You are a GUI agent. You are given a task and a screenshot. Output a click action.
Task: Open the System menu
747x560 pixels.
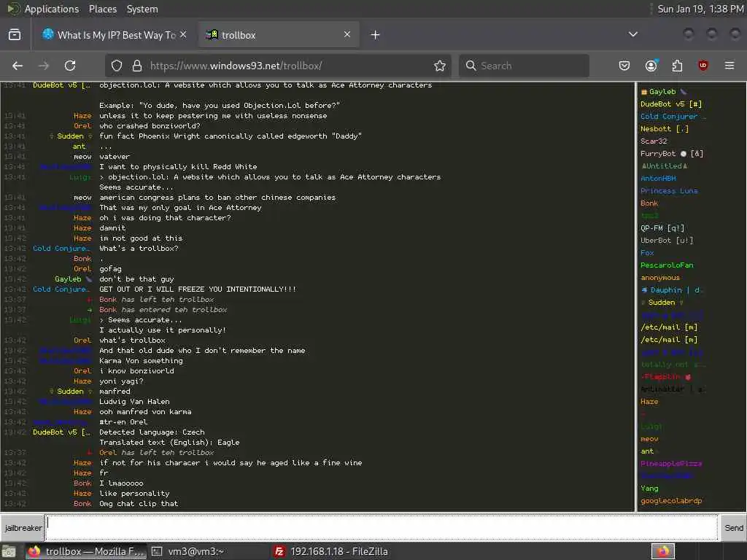click(142, 9)
